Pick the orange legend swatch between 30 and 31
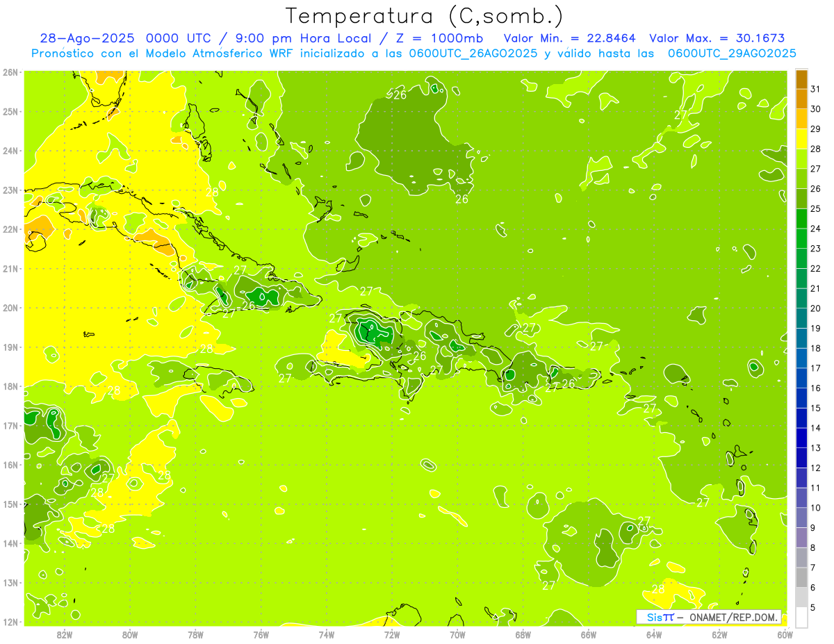This screenshot has width=834, height=644. (x=801, y=99)
